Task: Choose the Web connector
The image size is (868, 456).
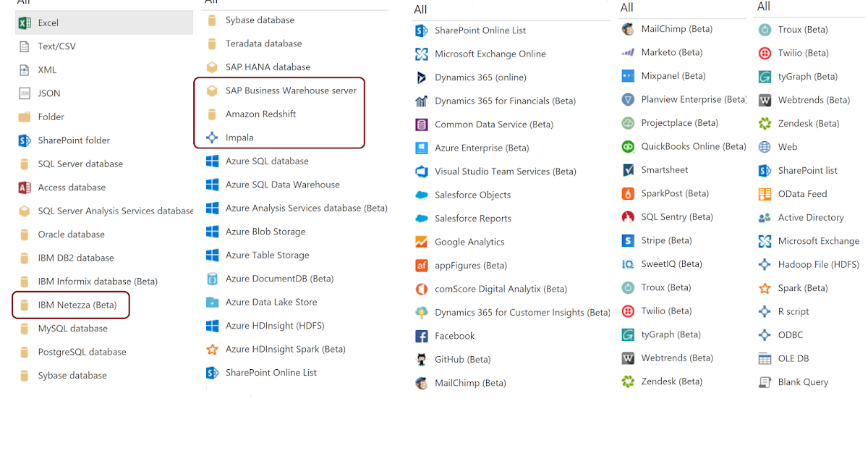Action: 765,146
